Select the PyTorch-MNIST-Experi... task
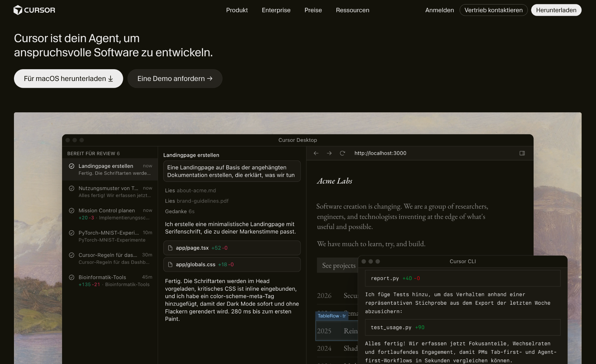 110,236
